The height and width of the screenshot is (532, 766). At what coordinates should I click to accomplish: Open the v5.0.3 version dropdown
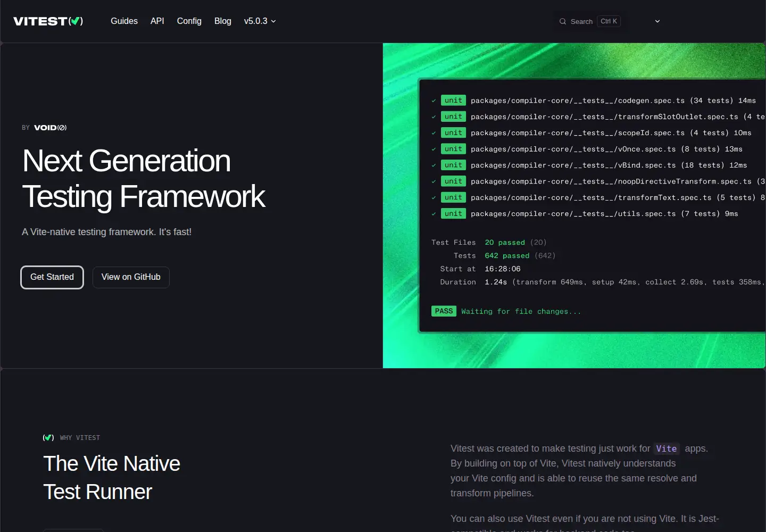[x=260, y=21]
